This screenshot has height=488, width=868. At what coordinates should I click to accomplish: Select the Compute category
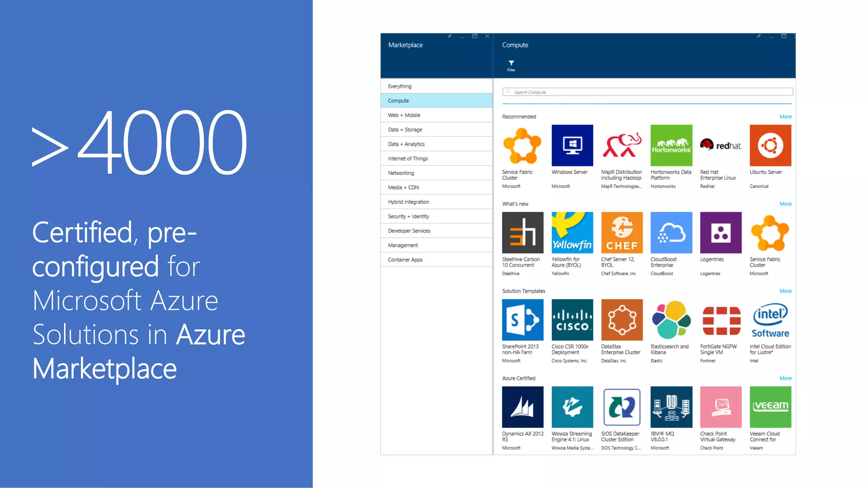coord(437,100)
